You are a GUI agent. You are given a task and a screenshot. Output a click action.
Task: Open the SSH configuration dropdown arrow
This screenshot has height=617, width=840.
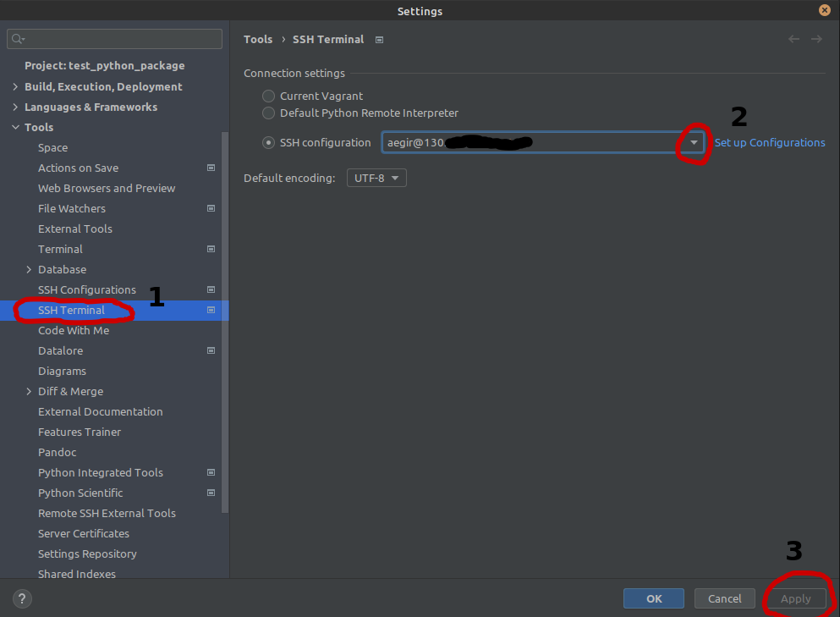694,143
